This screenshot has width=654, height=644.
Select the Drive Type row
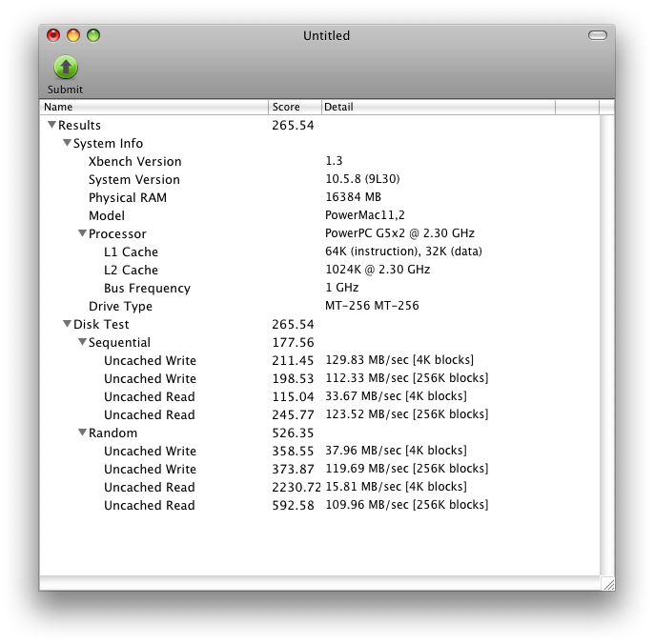tap(320, 306)
